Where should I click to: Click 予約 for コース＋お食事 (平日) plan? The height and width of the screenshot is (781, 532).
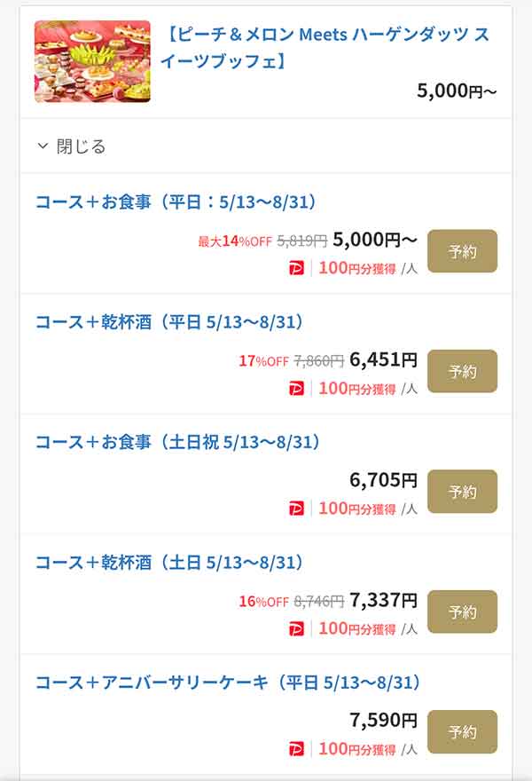pyautogui.click(x=462, y=251)
